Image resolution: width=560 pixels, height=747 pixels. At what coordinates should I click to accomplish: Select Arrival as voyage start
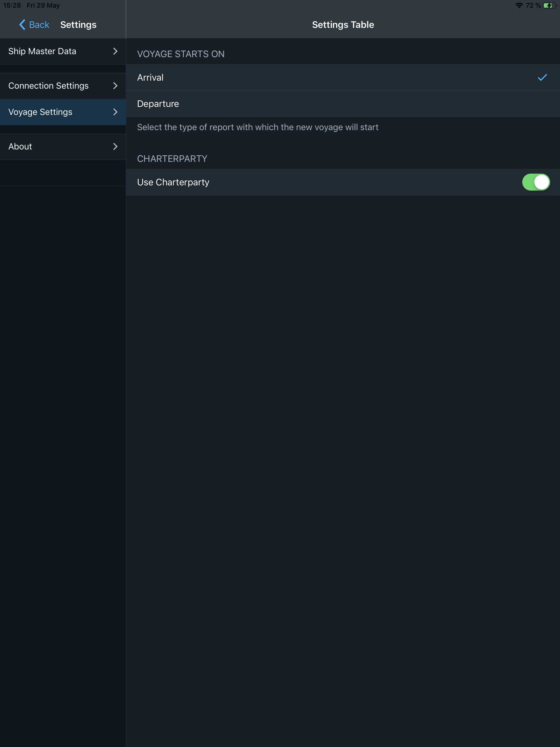(150, 78)
